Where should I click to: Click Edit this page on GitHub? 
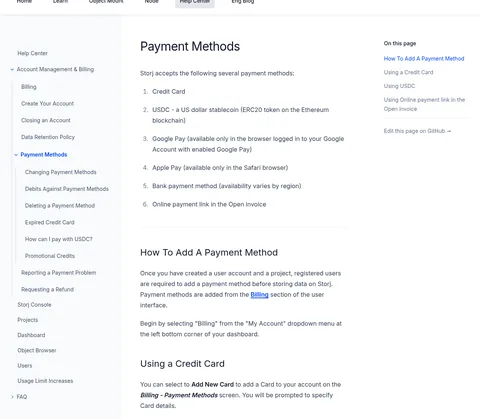tap(417, 131)
